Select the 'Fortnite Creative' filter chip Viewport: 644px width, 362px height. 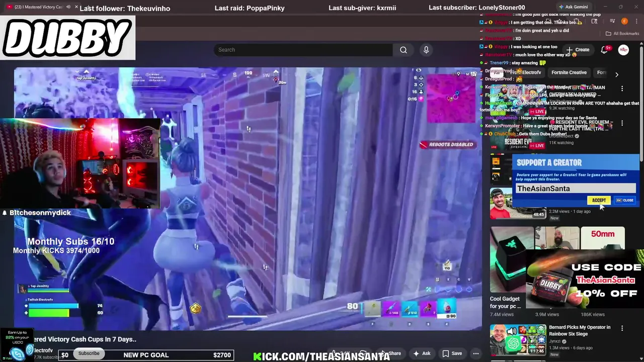569,72
